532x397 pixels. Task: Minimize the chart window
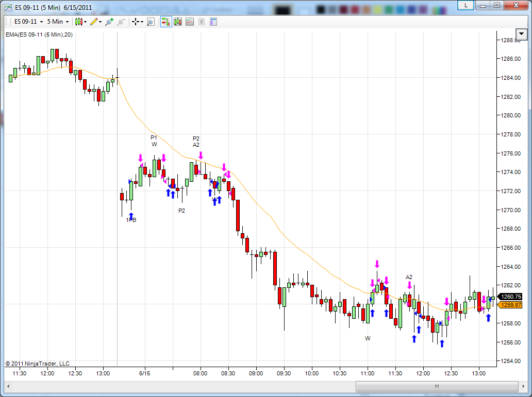tap(483, 6)
